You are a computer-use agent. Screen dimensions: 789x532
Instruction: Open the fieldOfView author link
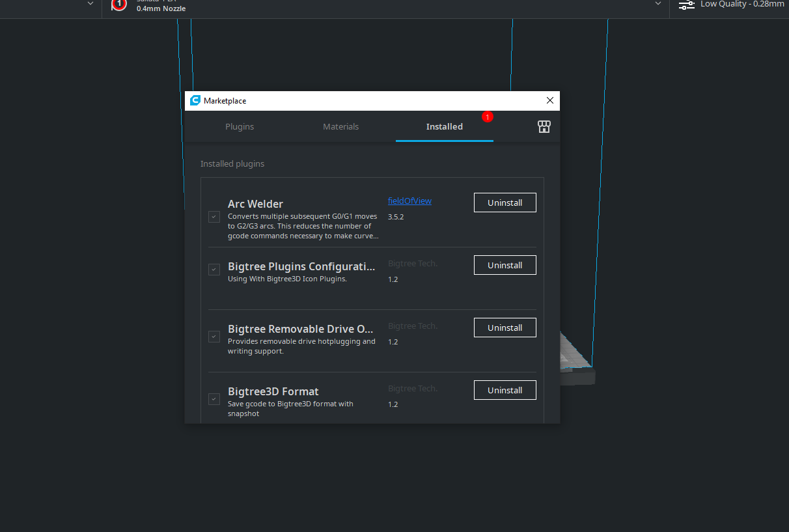tap(409, 201)
